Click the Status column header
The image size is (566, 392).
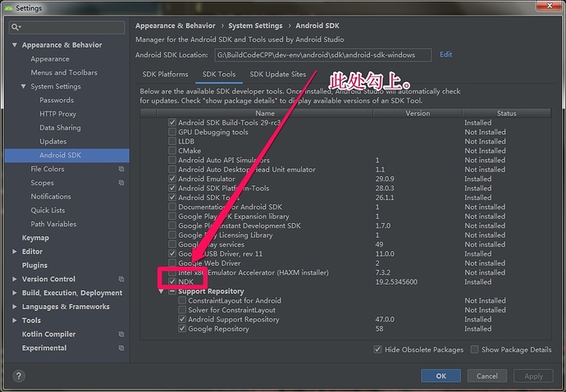pos(506,113)
